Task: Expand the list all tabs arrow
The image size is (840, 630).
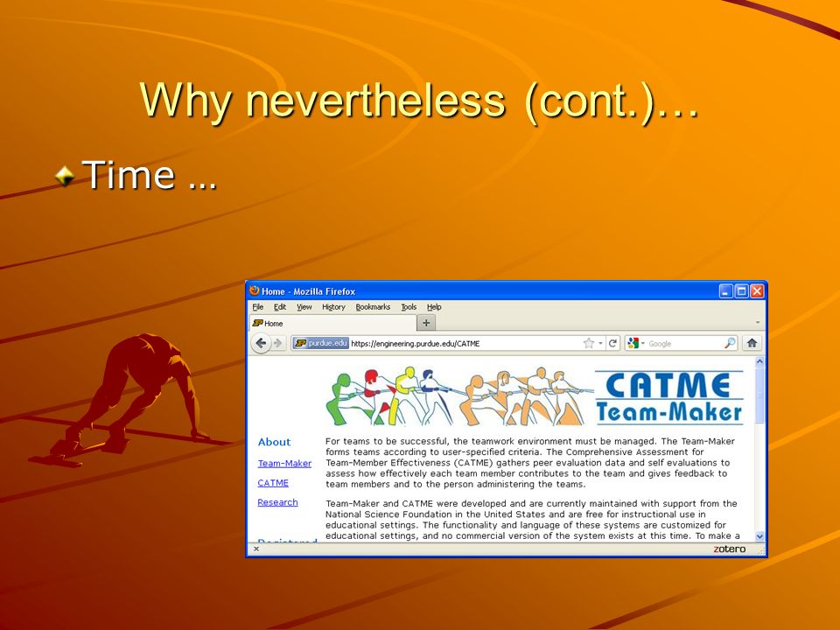Action: click(758, 323)
